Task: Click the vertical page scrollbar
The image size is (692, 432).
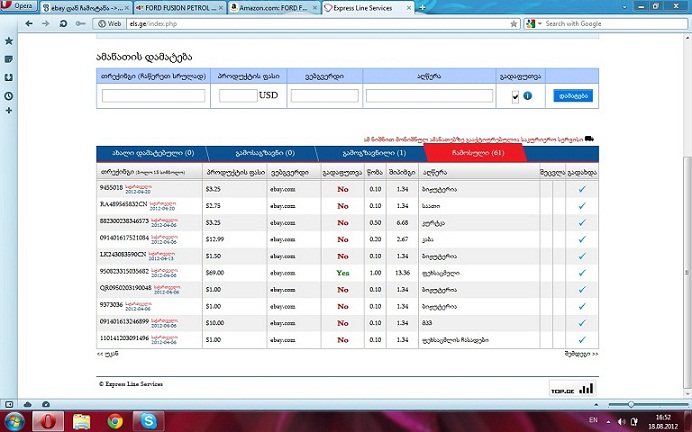Action: 687,272
